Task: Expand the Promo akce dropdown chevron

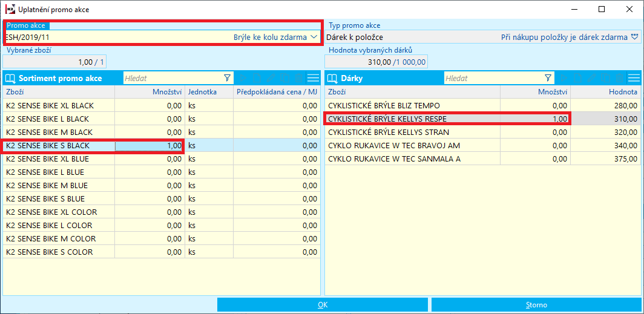Action: pyautogui.click(x=314, y=37)
